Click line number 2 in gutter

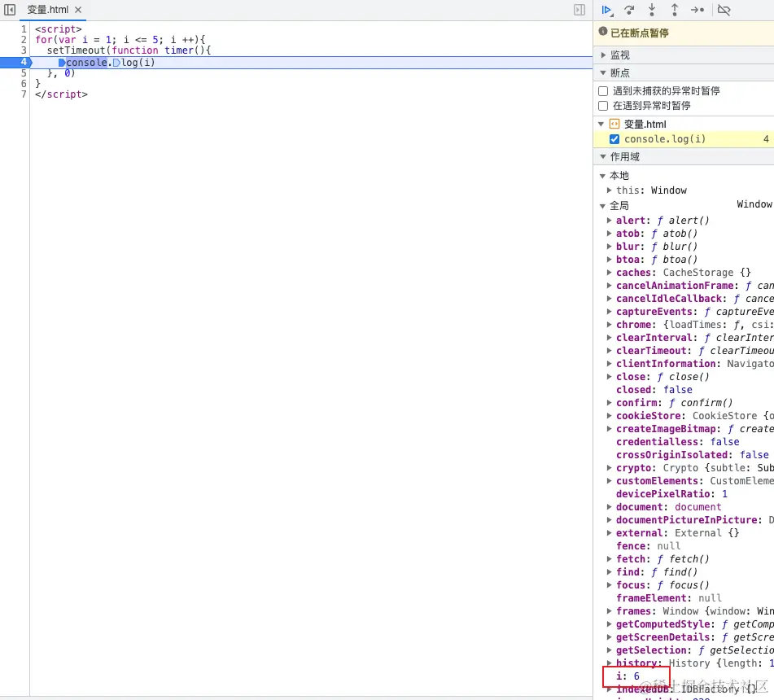coord(24,40)
